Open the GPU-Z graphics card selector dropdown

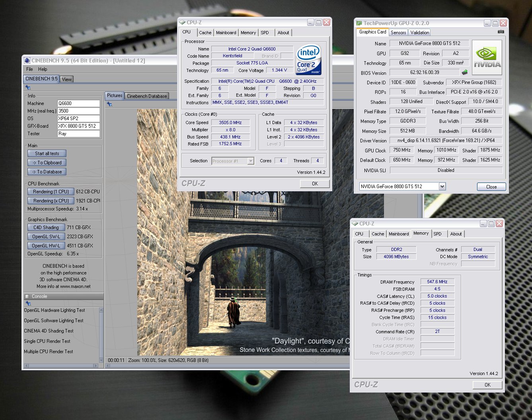click(x=442, y=186)
